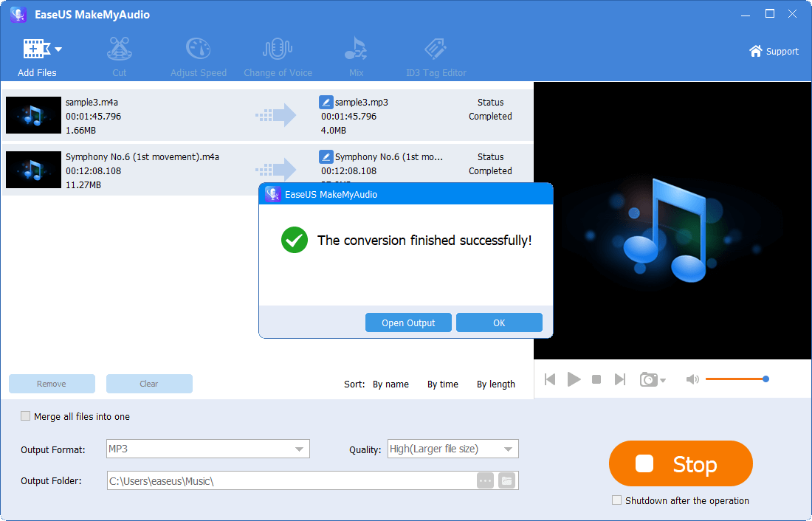Open the ID3 Tag Editor

435,52
